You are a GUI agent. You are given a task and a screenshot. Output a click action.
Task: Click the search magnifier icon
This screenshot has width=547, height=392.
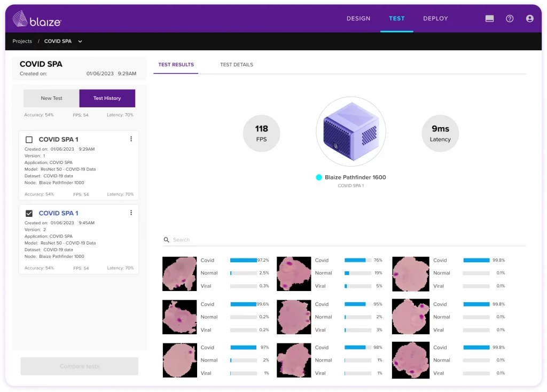pyautogui.click(x=167, y=240)
